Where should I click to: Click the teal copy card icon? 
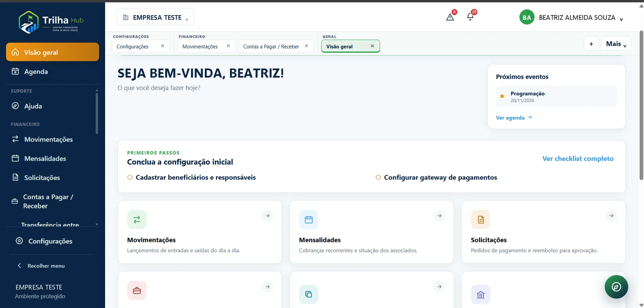[309, 294]
